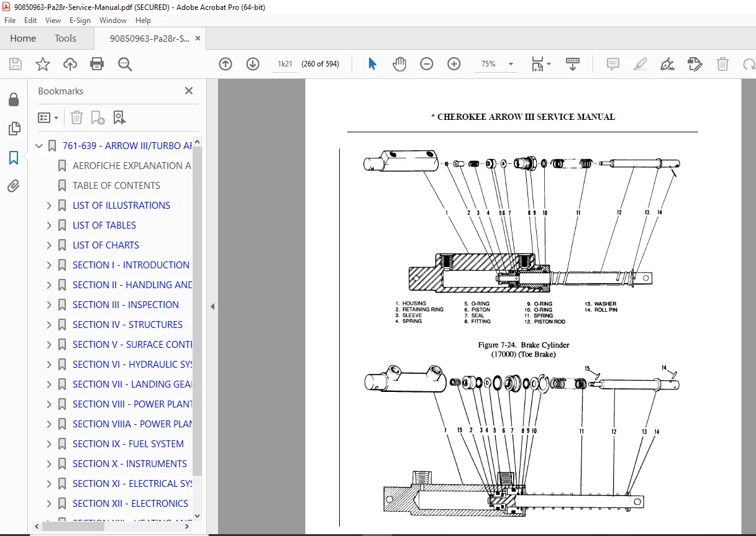The image size is (756, 536).
Task: Open scrolling mode keyboard icon
Action: [572, 64]
